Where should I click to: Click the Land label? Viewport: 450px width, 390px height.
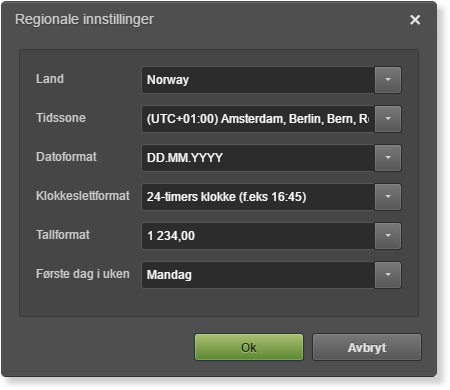coord(50,79)
